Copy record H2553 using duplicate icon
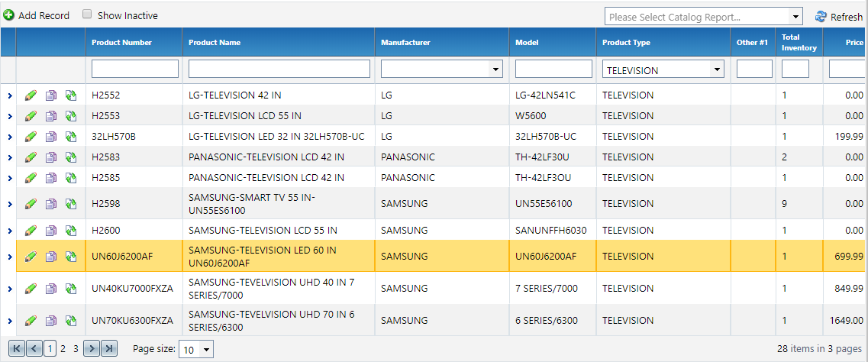The width and height of the screenshot is (868, 362). [51, 115]
